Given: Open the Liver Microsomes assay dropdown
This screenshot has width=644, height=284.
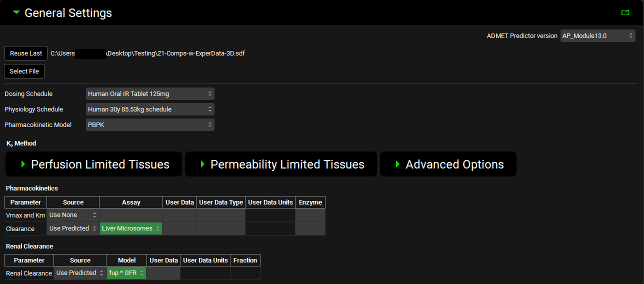Looking at the screenshot, I should [x=131, y=229].
